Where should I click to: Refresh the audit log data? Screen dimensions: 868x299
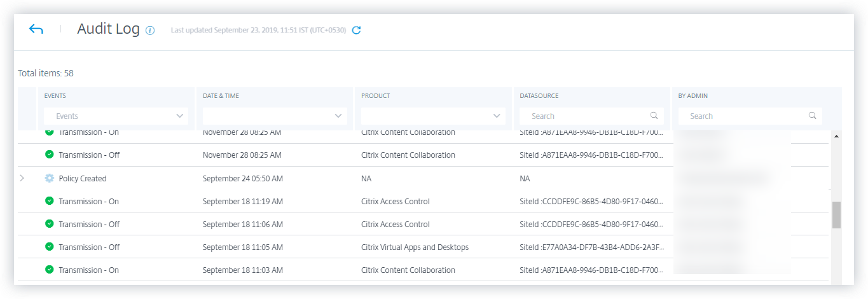point(357,30)
